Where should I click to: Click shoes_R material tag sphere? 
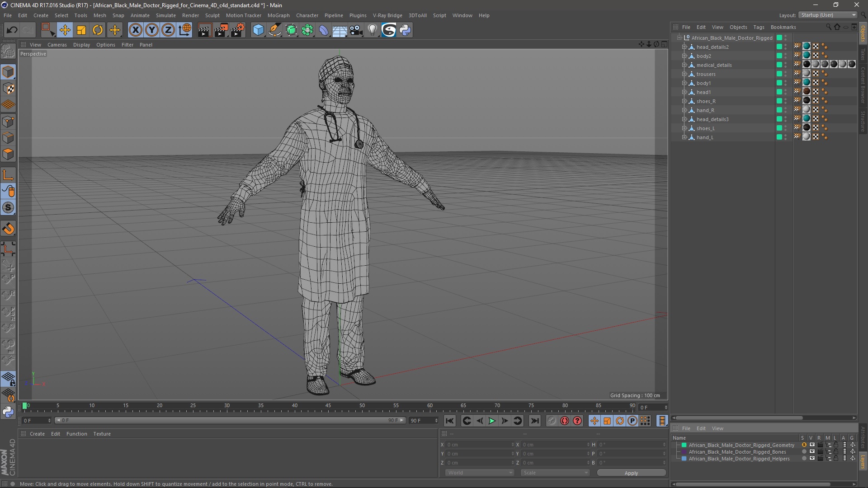point(807,101)
